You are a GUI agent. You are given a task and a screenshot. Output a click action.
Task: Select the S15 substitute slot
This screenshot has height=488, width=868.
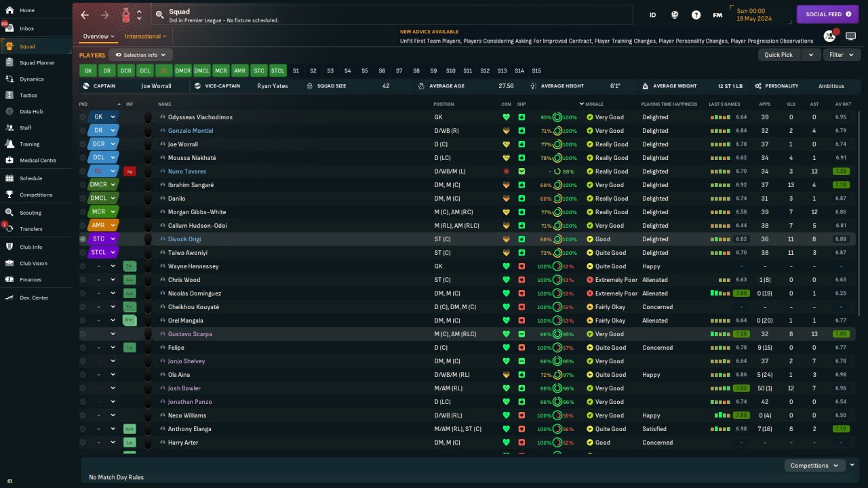click(536, 70)
